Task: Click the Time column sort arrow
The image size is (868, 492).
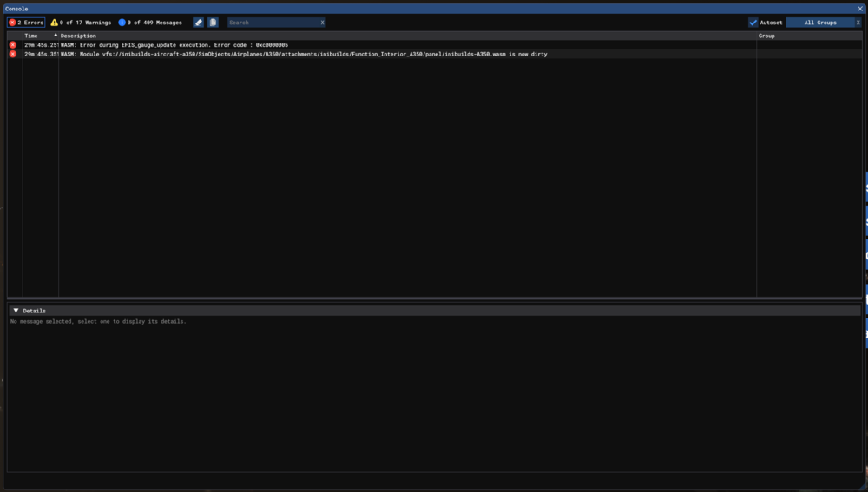Action: (x=56, y=35)
